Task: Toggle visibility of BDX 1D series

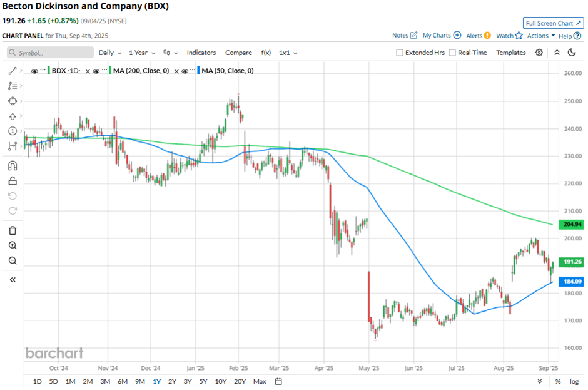Action: (34, 71)
